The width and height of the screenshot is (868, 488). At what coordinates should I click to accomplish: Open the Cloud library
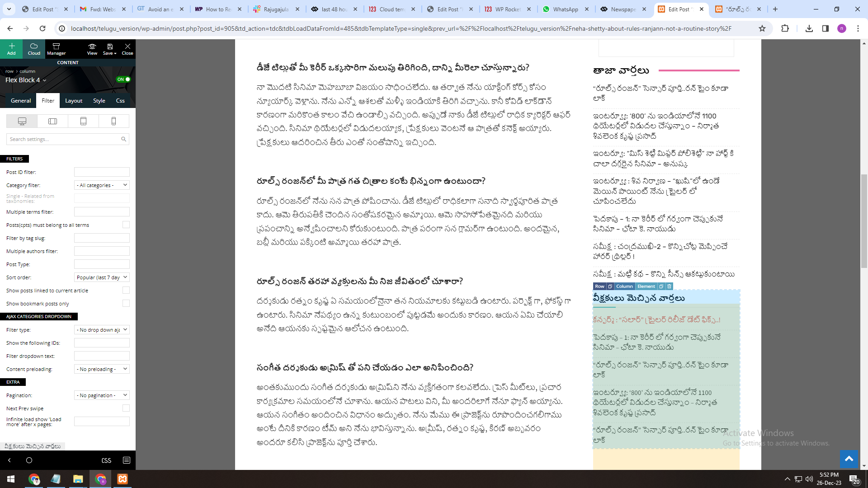coord(34,49)
